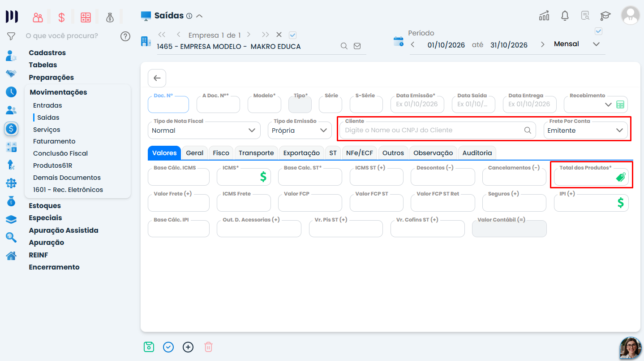Add a new record with plus icon

pyautogui.click(x=188, y=347)
